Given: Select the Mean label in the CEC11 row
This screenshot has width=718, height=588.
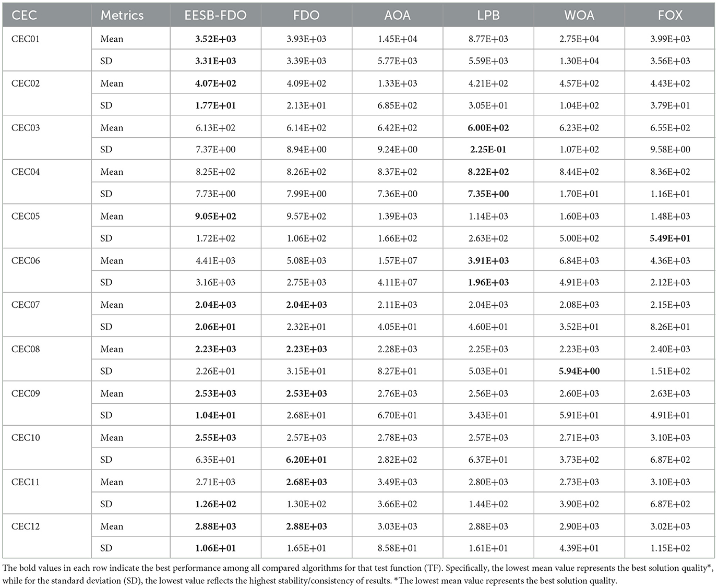Looking at the screenshot, I should [x=112, y=482].
